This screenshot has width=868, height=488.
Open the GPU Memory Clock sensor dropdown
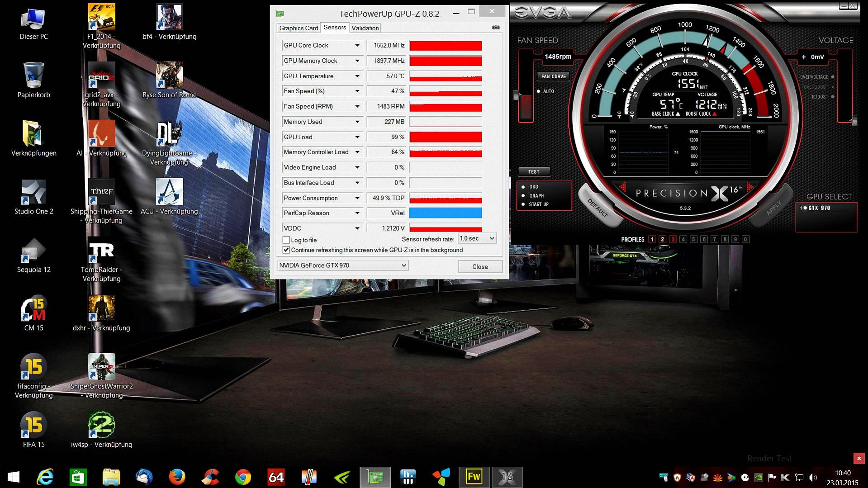pyautogui.click(x=357, y=61)
